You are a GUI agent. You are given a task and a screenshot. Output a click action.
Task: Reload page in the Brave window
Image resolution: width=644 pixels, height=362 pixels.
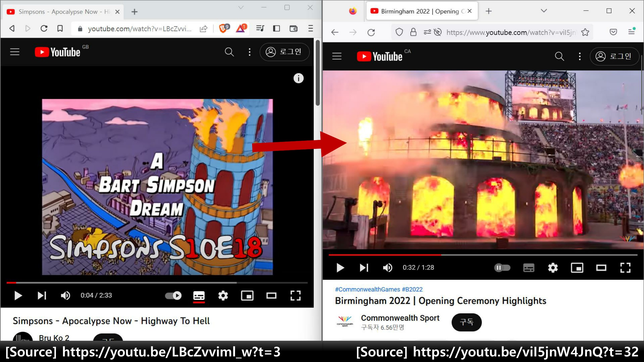(x=44, y=28)
